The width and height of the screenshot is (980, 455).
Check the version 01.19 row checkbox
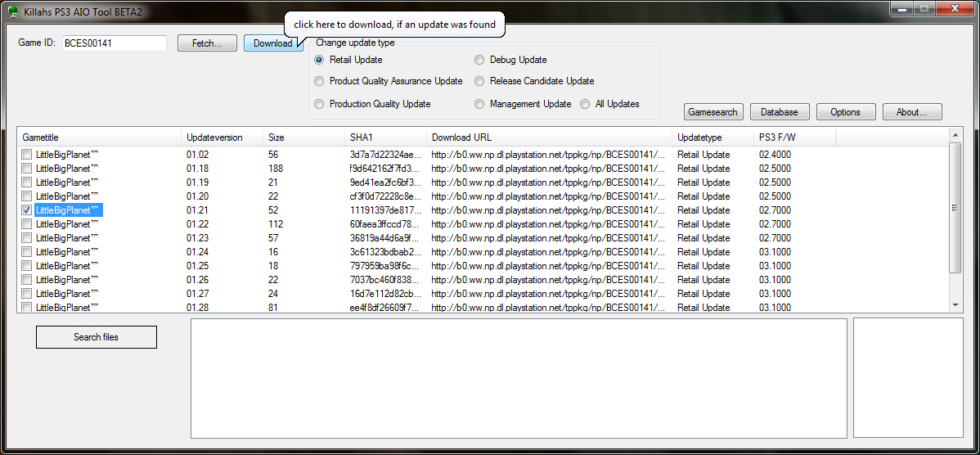(x=27, y=182)
